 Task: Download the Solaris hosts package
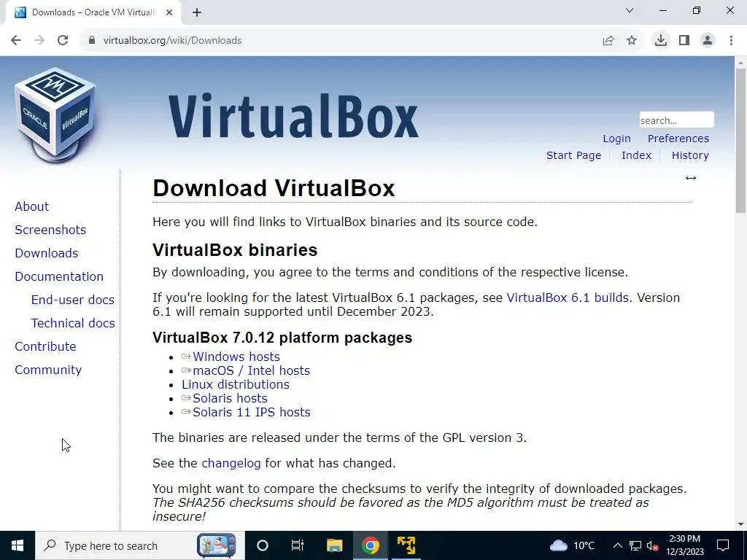[230, 398]
